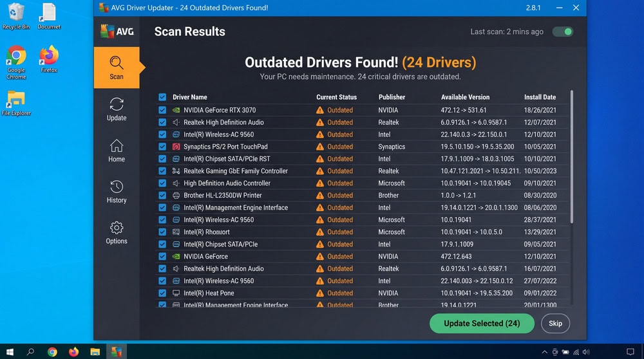Click the driver list vertical scrollbar
This screenshot has width=644, height=359.
click(572, 157)
